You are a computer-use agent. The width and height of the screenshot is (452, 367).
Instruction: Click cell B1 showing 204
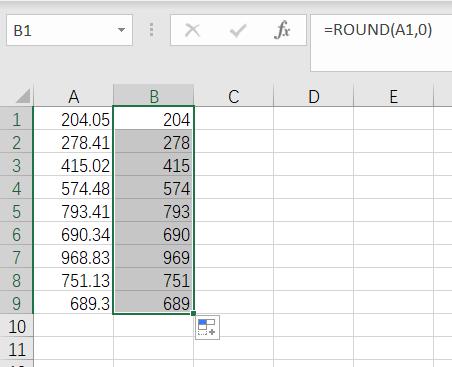153,119
